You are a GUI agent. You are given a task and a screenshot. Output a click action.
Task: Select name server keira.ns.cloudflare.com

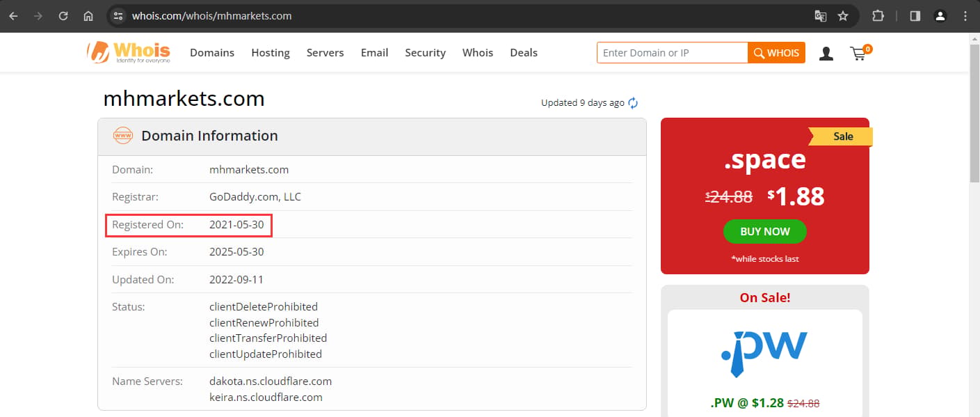click(266, 398)
